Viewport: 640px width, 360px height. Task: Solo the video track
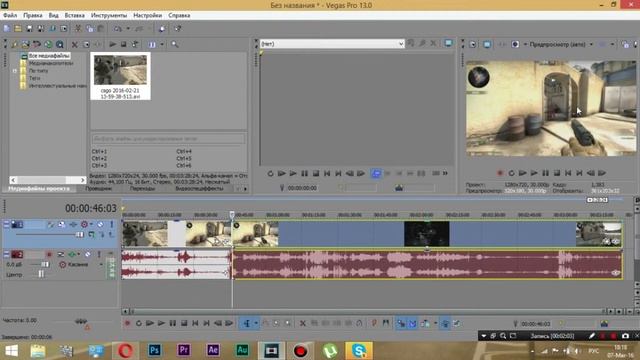pyautogui.click(x=111, y=224)
